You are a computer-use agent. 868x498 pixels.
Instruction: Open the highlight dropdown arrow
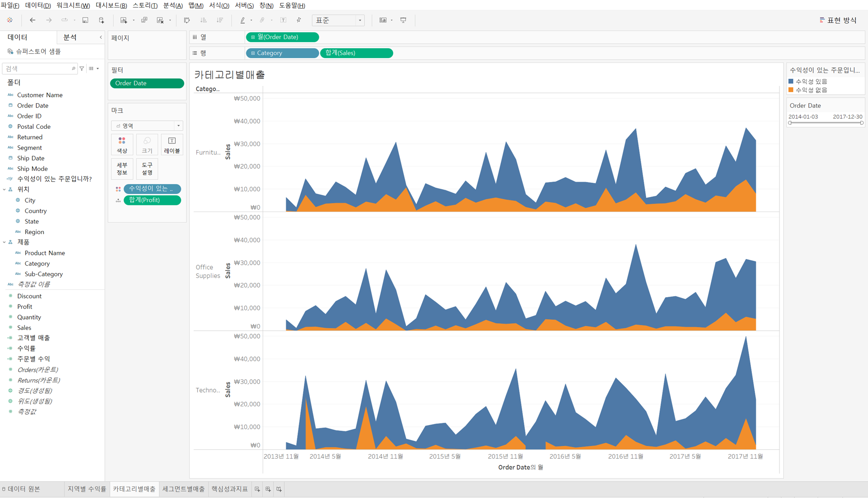click(252, 20)
